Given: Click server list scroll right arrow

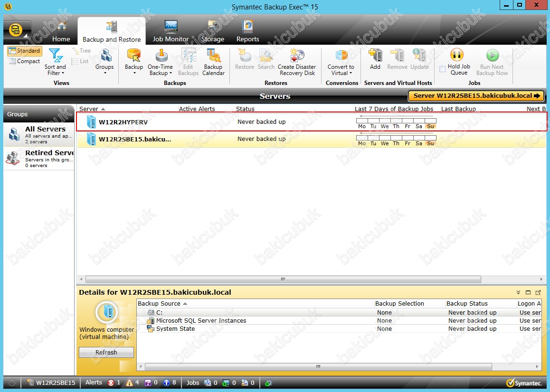Looking at the screenshot, I should [541, 280].
